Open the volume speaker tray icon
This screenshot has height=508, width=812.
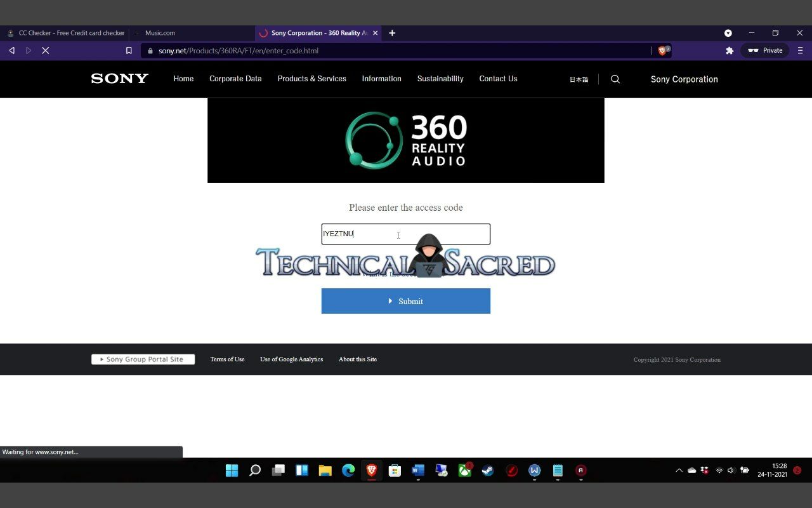click(731, 471)
